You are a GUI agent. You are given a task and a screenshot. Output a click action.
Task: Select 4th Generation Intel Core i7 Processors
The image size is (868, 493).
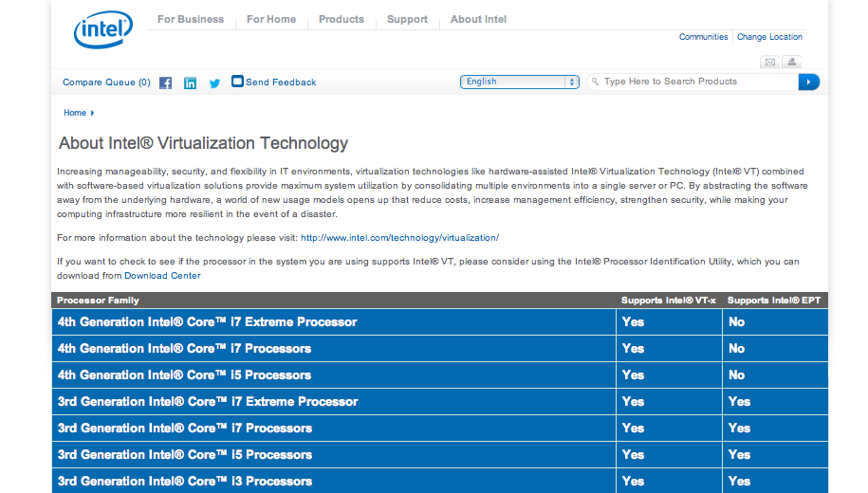tap(184, 349)
